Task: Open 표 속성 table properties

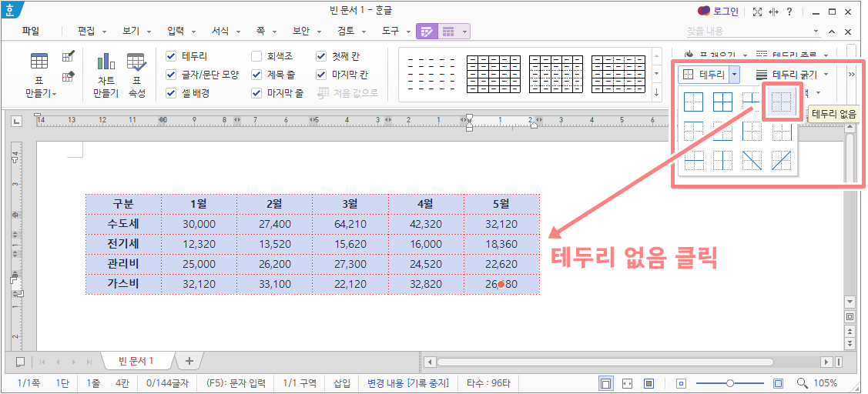Action: click(x=136, y=74)
